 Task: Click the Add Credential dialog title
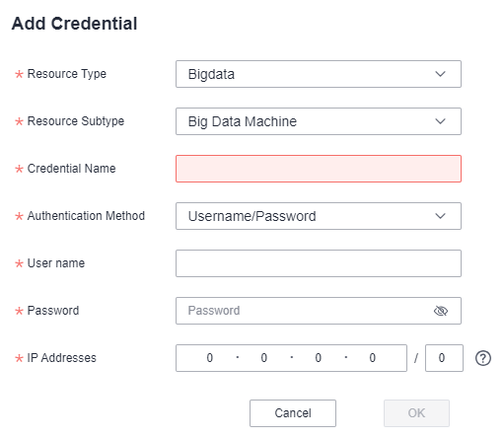75,24
